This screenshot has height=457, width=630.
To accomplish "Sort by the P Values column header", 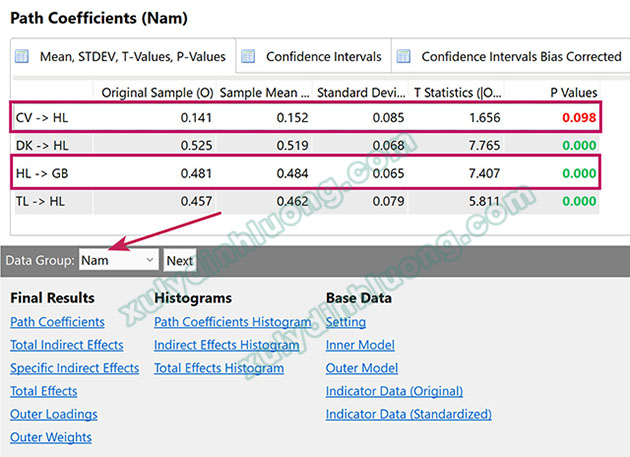I will click(x=573, y=93).
